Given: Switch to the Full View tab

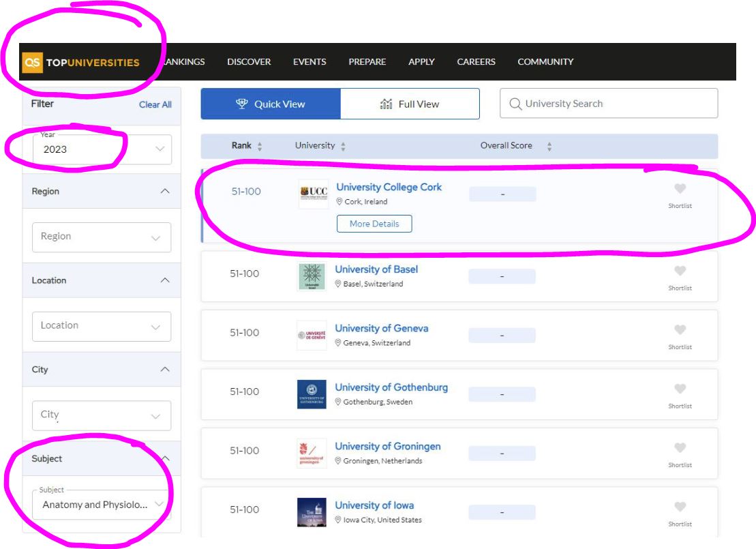Looking at the screenshot, I should [410, 104].
